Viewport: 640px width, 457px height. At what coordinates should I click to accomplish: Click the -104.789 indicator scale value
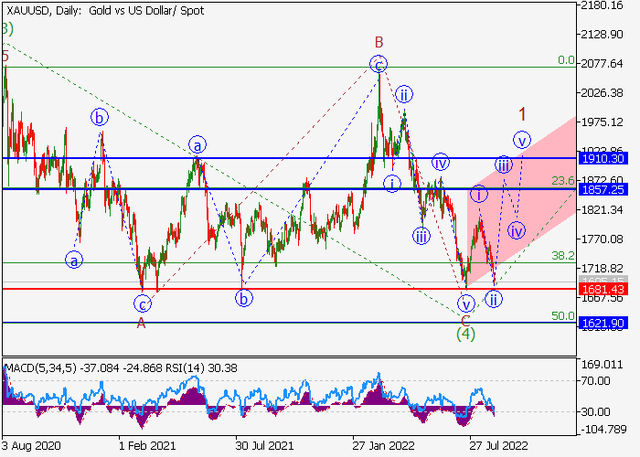click(x=604, y=429)
